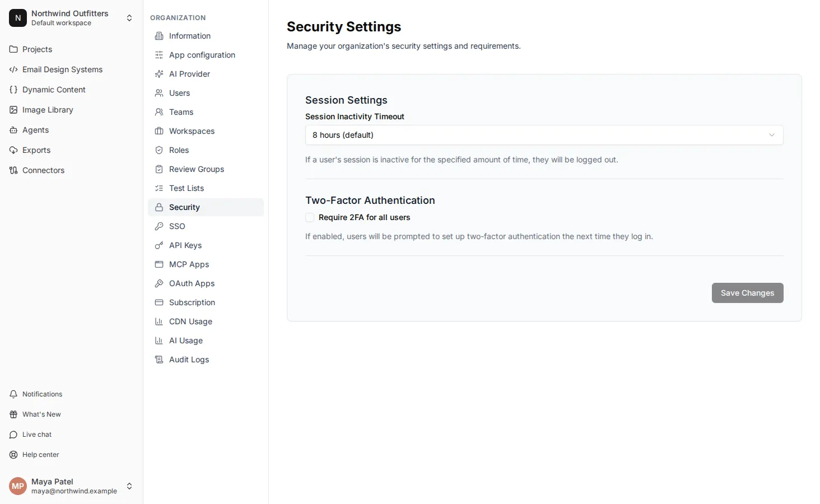Open the Session Inactivity Timeout dropdown

[544, 135]
